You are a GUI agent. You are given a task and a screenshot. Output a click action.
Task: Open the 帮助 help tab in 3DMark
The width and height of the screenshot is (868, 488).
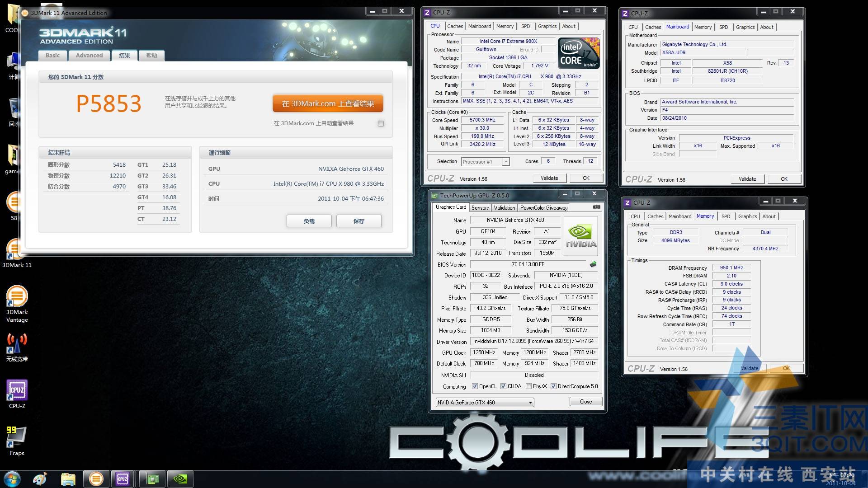pos(151,55)
